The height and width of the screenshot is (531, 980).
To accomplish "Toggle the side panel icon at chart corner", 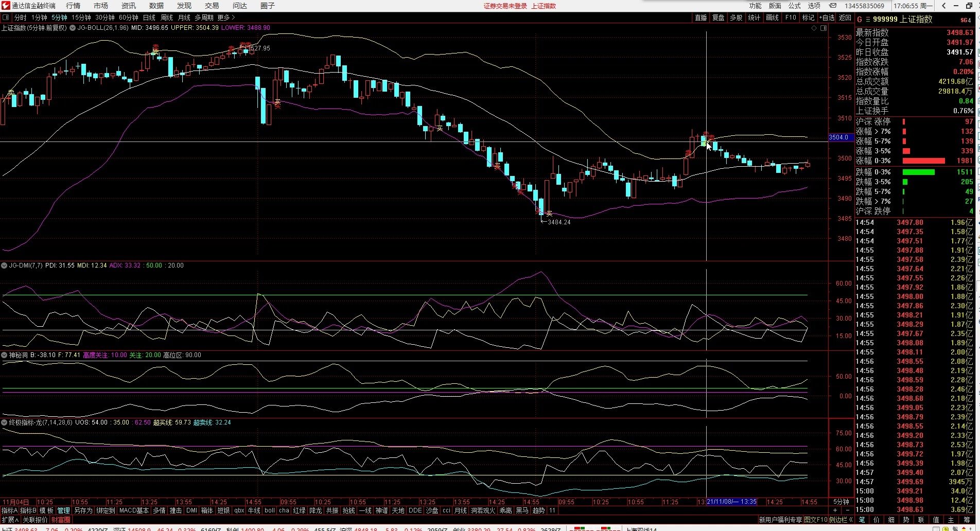I will pos(823,28).
